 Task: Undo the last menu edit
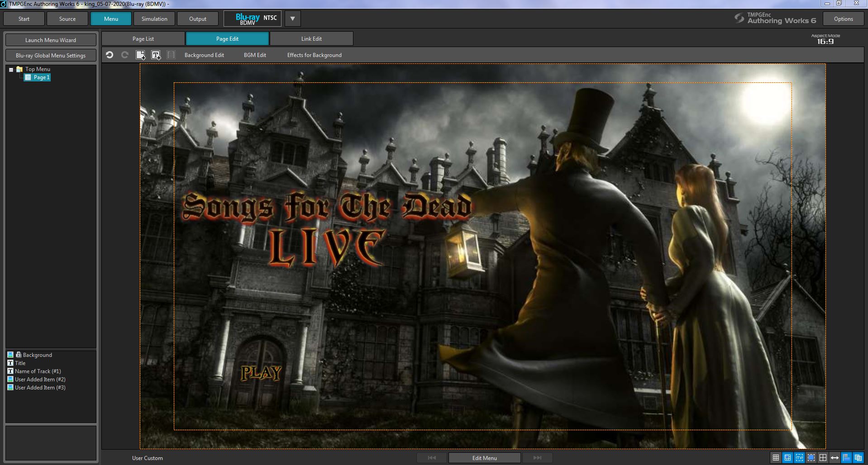110,55
